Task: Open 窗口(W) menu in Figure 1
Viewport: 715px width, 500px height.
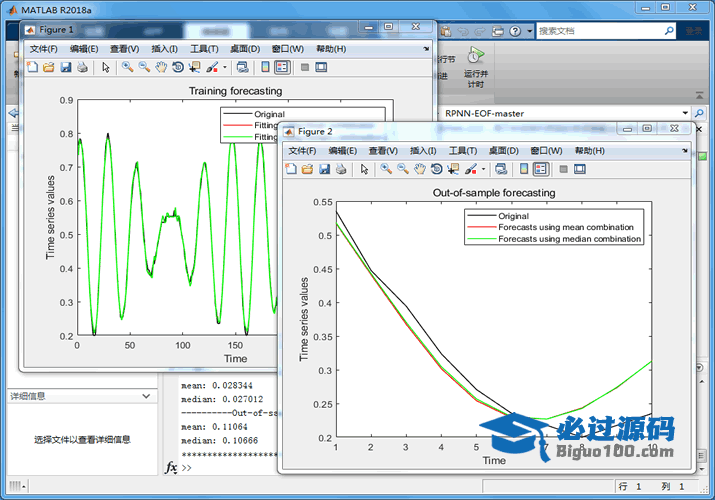Action: [x=288, y=49]
